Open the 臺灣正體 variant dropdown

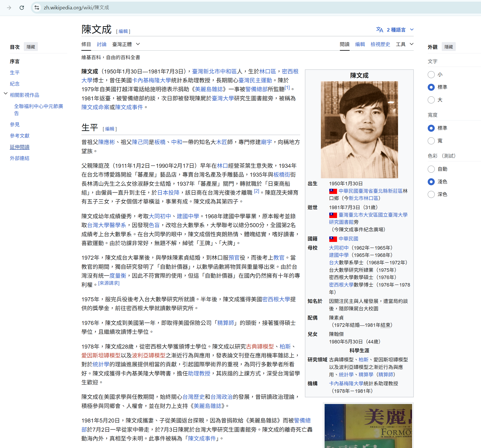[126, 44]
